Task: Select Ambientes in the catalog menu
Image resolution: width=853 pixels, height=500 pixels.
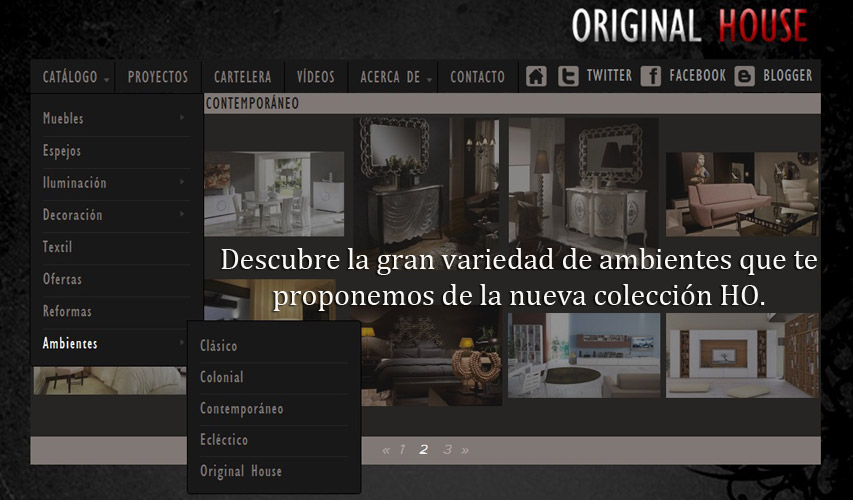Action: click(x=70, y=343)
